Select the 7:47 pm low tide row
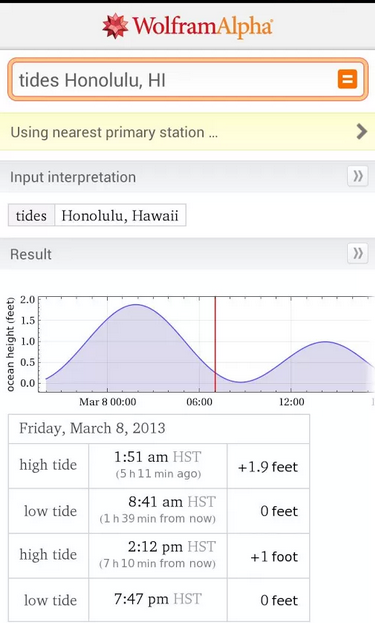 point(159,600)
